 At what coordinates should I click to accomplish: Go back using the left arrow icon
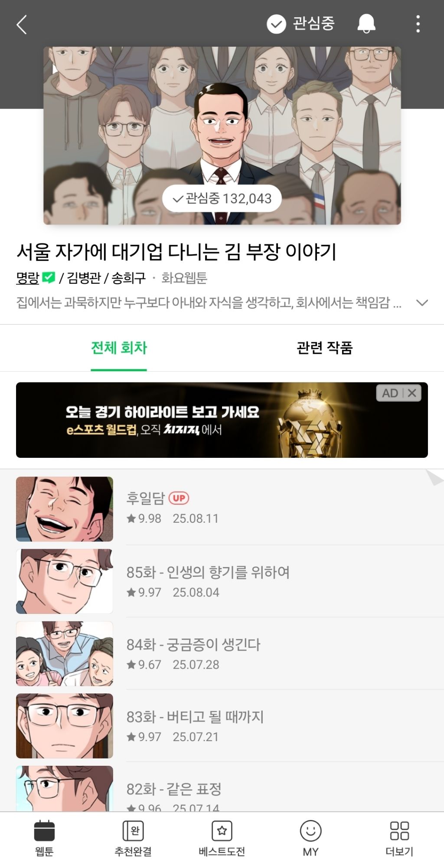click(22, 24)
